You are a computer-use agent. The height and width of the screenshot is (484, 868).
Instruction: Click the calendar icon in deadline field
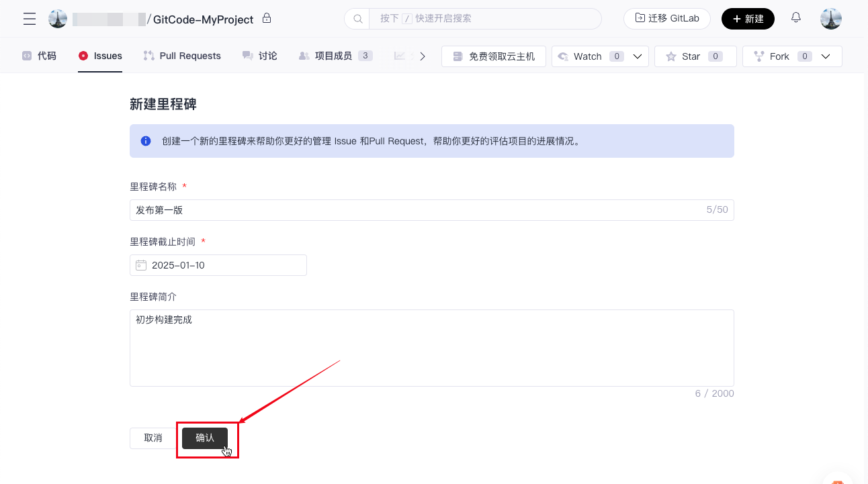pyautogui.click(x=141, y=265)
